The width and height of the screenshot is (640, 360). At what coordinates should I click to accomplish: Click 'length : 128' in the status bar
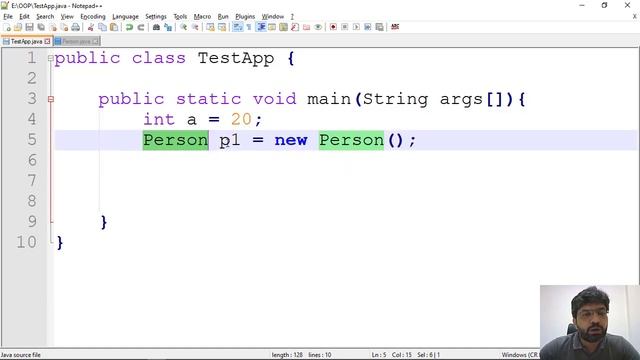pyautogui.click(x=287, y=355)
